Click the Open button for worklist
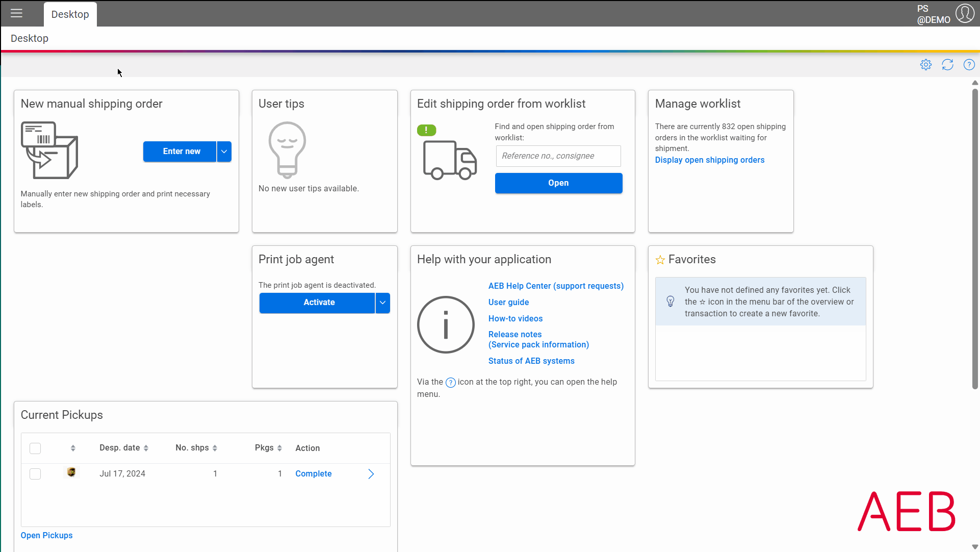 click(559, 183)
